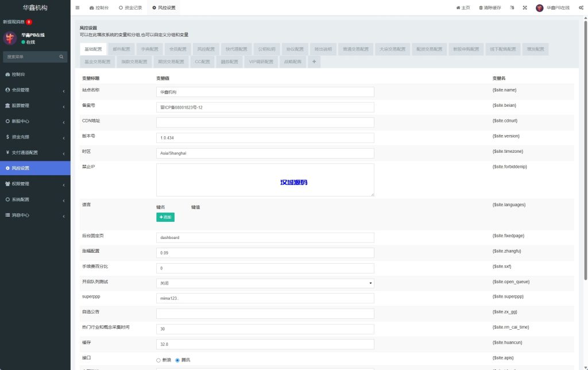The width and height of the screenshot is (588, 370).
Task: Click the green 追加 button
Action: pyautogui.click(x=165, y=217)
